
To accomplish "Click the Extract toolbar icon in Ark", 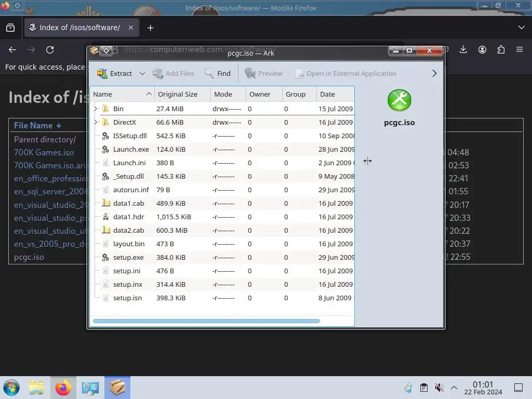I will [x=102, y=73].
